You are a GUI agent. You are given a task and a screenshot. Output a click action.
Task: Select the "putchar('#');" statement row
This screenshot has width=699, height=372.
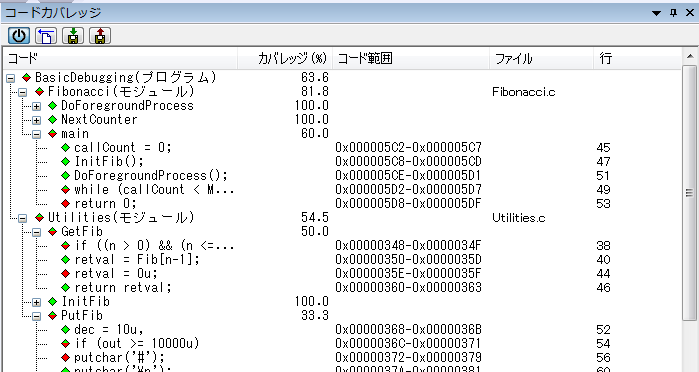(x=342, y=357)
